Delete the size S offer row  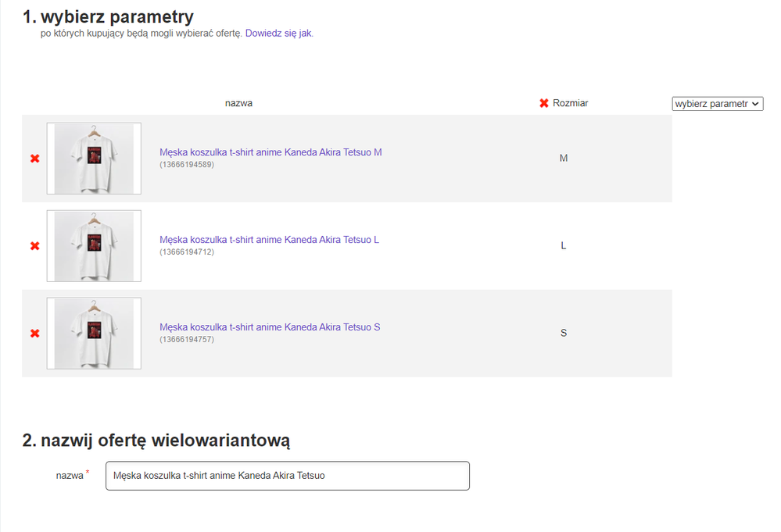pyautogui.click(x=34, y=334)
